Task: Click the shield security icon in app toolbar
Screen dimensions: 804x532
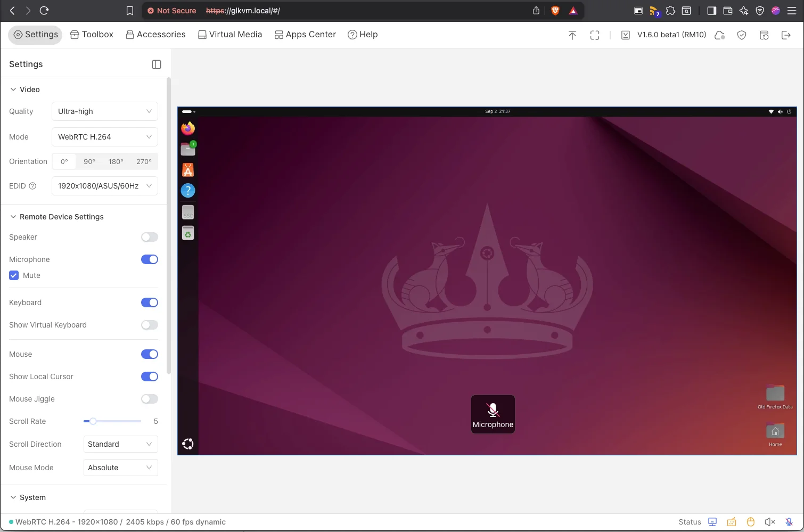Action: point(742,35)
